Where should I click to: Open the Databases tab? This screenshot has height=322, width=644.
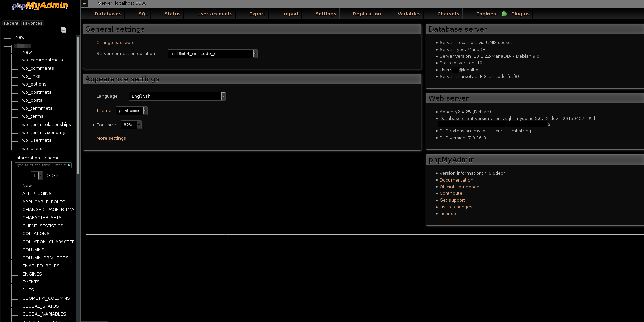click(x=108, y=14)
